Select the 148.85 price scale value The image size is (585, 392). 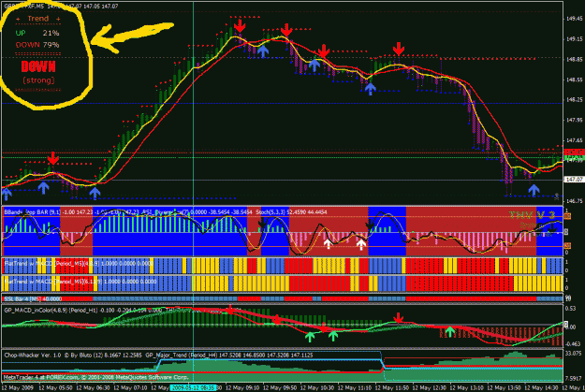click(x=574, y=59)
